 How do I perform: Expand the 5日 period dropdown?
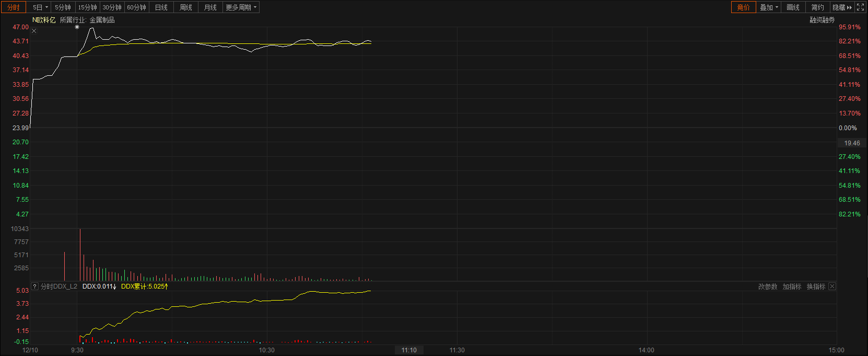click(40, 7)
